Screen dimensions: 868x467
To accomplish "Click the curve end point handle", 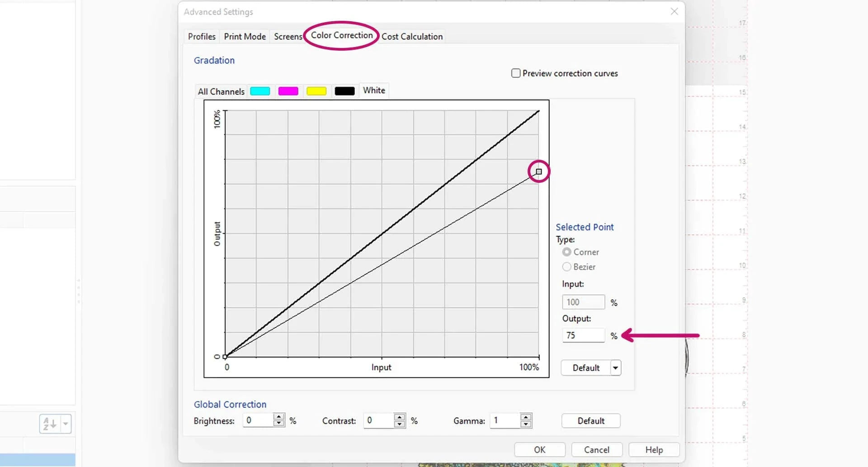I will pyautogui.click(x=538, y=172).
